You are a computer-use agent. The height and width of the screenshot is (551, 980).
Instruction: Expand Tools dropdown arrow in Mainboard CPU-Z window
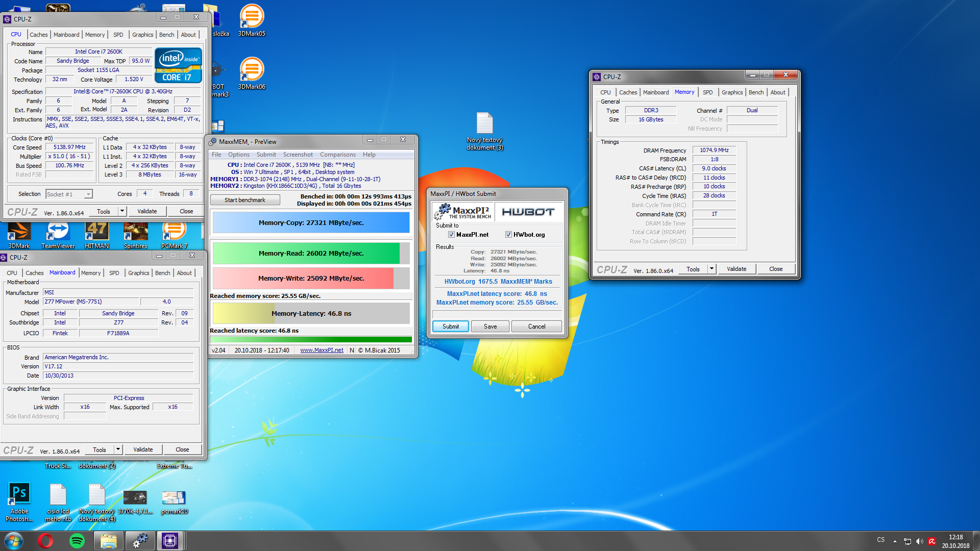[118, 449]
